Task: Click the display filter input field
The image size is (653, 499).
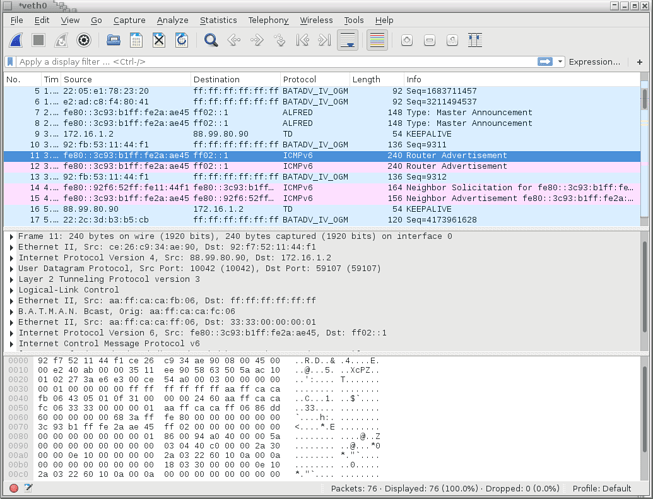Action: [277, 62]
